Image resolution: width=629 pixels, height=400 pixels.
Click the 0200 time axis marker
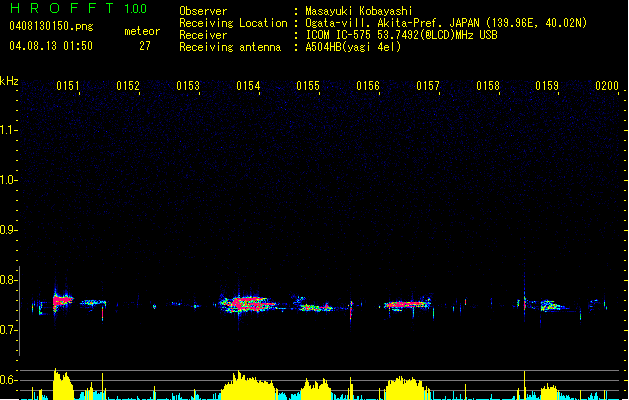point(607,86)
